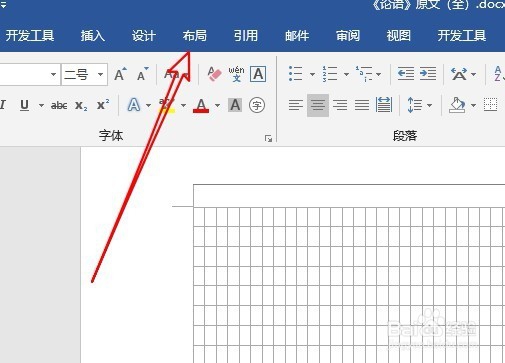
Task: Go to the 引用 ribbon tab
Action: [246, 35]
